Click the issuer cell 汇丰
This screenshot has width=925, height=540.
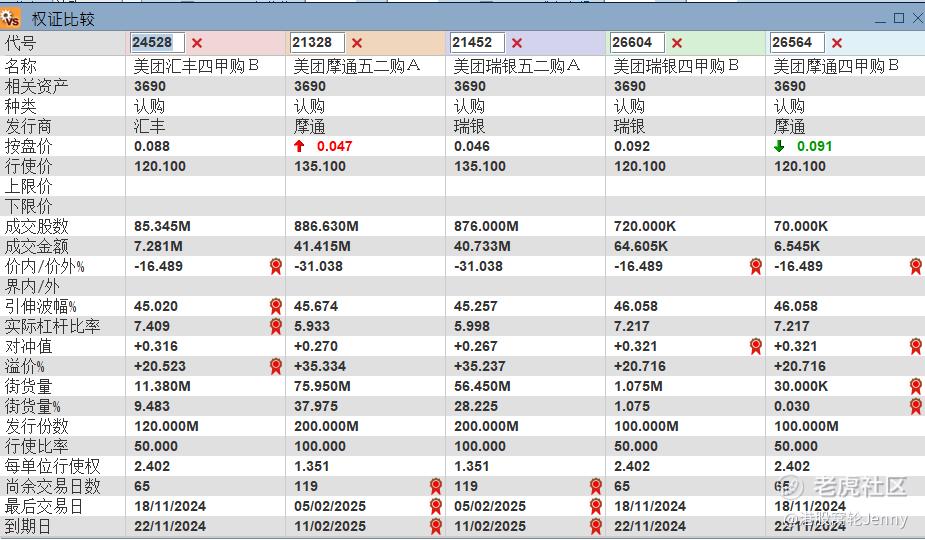tap(149, 126)
